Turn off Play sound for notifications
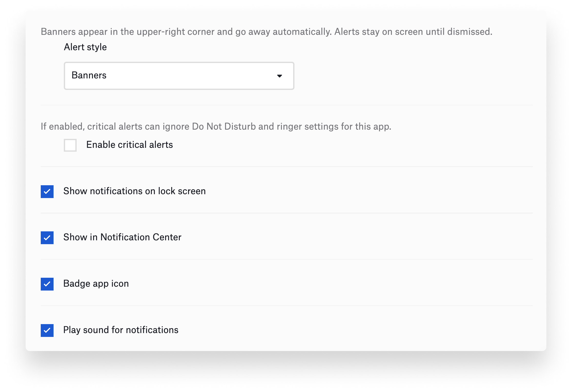Viewport: 572px width, 392px height. tap(47, 331)
